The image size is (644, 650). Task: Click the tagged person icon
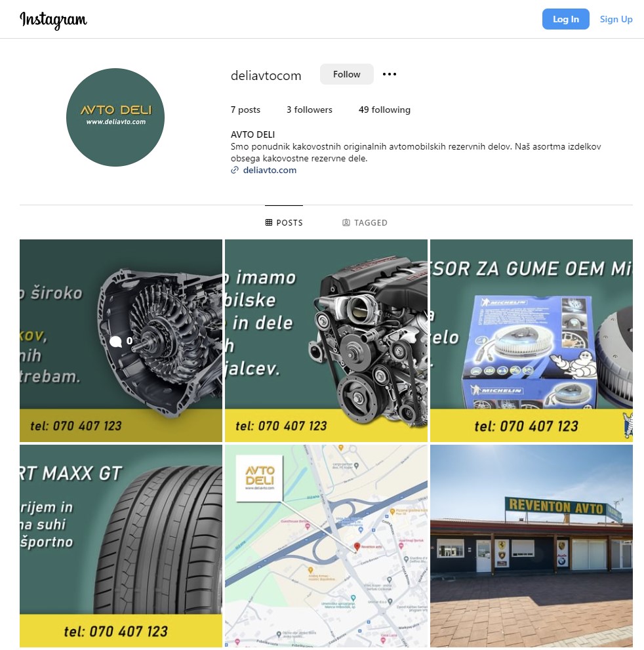tap(346, 222)
